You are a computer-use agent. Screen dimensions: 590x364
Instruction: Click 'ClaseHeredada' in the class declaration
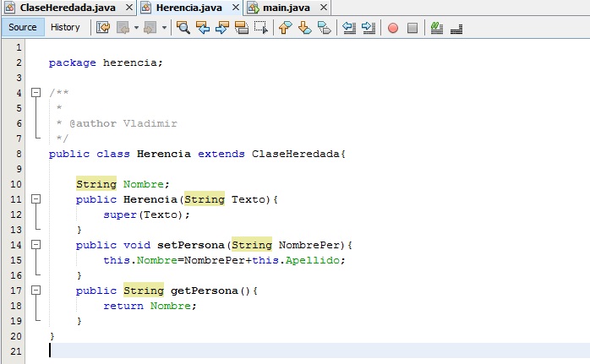click(x=295, y=154)
